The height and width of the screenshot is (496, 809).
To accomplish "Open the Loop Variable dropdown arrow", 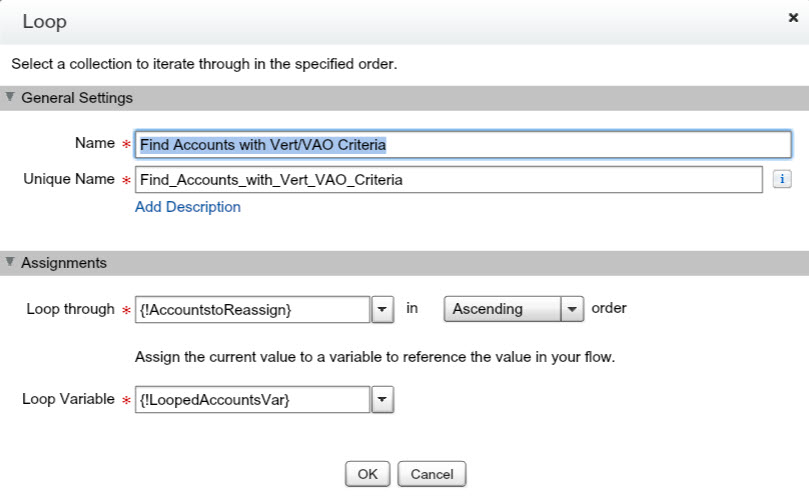I will pyautogui.click(x=383, y=400).
